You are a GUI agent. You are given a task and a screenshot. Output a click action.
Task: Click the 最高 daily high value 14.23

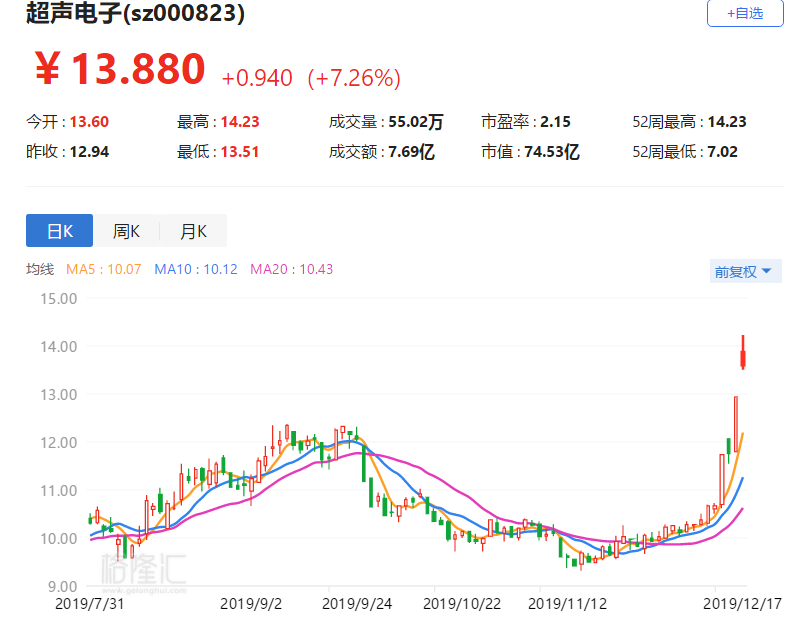coord(240,122)
